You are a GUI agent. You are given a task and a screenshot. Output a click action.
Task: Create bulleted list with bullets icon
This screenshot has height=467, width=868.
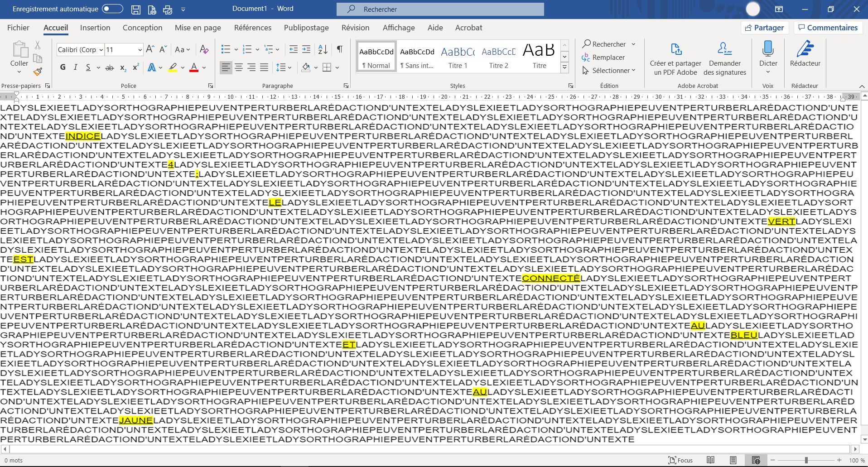[225, 49]
